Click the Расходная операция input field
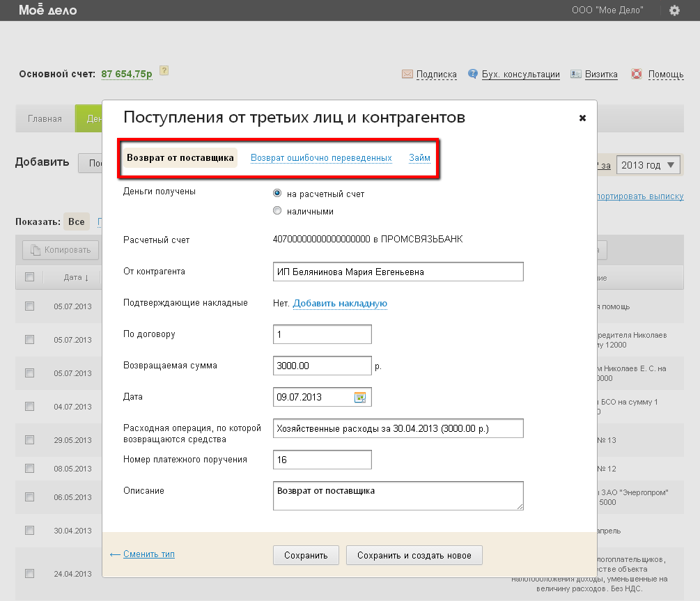The width and height of the screenshot is (700, 601). [398, 428]
